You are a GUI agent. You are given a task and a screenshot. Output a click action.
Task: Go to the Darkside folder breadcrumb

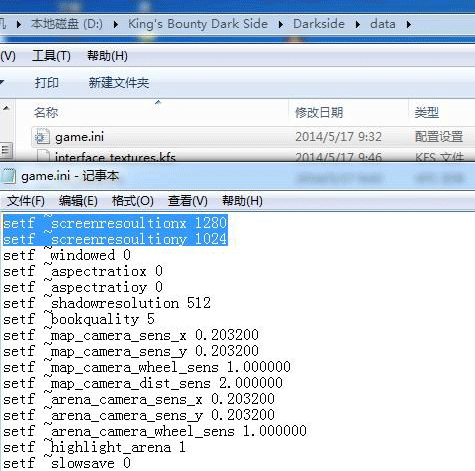pos(319,24)
